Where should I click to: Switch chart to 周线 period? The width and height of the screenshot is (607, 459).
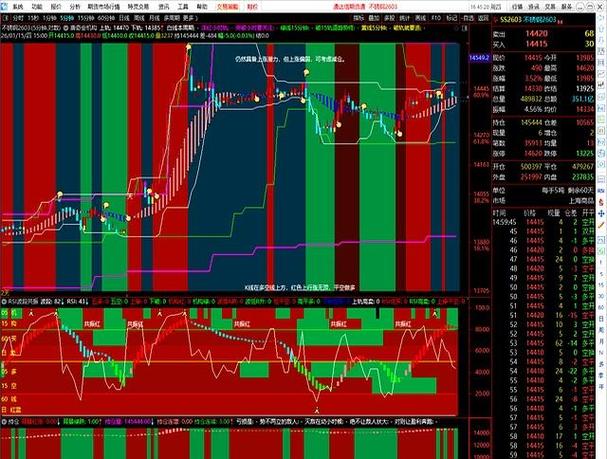pyautogui.click(x=139, y=18)
